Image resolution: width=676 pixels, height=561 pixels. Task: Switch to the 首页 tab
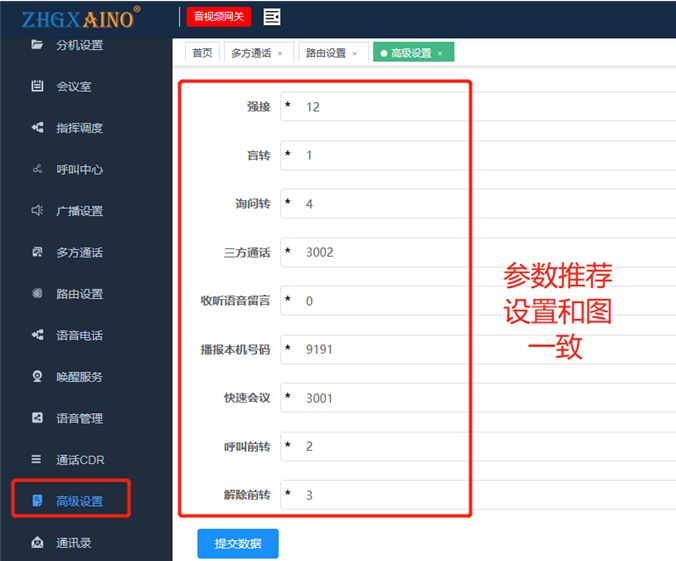[x=202, y=53]
